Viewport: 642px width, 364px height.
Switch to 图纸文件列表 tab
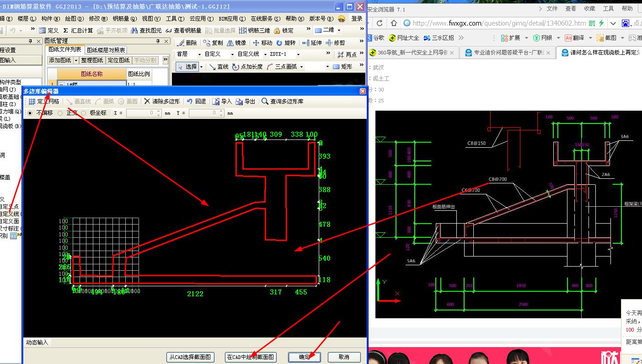coord(65,49)
